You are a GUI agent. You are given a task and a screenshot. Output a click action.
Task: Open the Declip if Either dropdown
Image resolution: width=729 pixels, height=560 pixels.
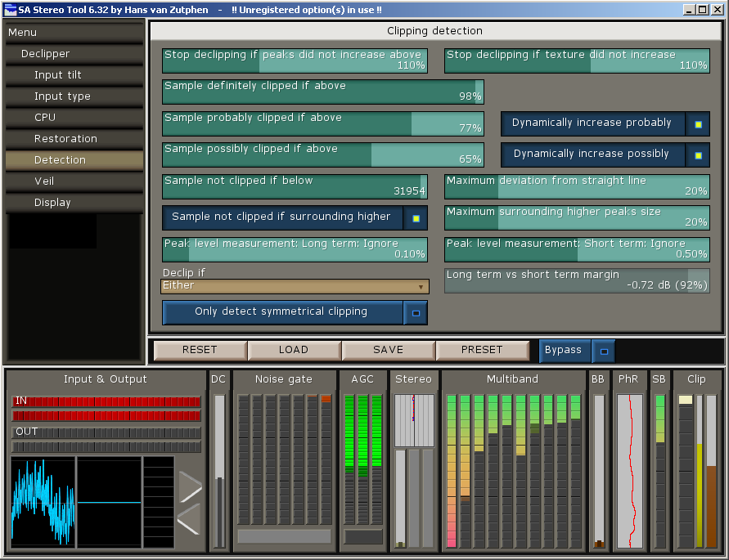(x=295, y=286)
